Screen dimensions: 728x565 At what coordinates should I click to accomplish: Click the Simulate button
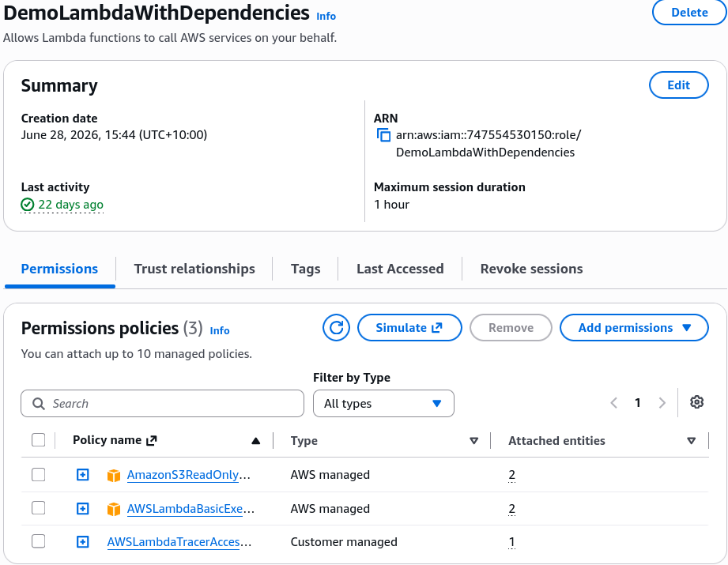[x=409, y=328]
